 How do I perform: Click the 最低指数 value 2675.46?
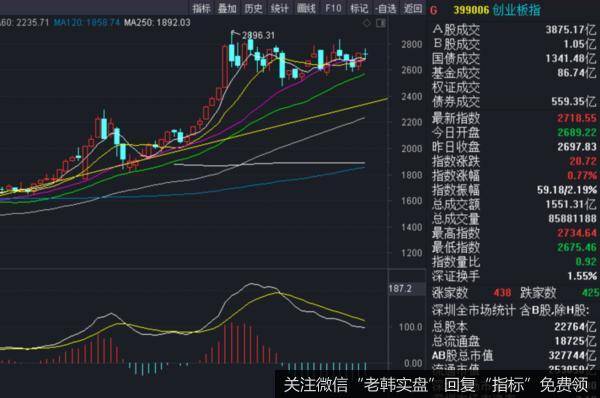(577, 248)
